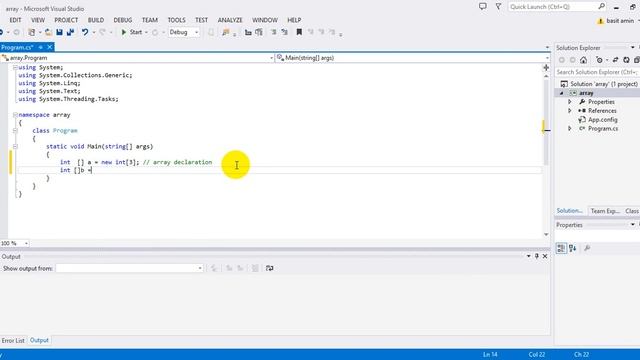Pin the Output panel with pushpin icon
The width and height of the screenshot is (640, 360).
pos(537,256)
